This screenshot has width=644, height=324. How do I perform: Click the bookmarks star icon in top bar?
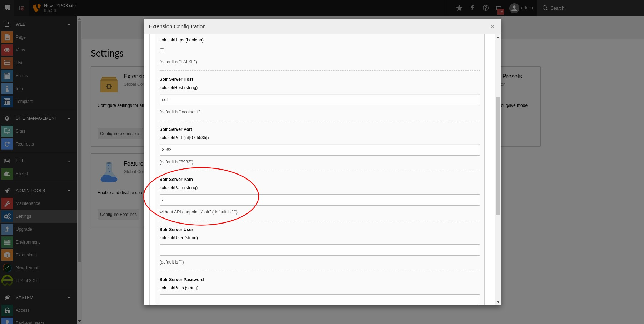pyautogui.click(x=459, y=8)
